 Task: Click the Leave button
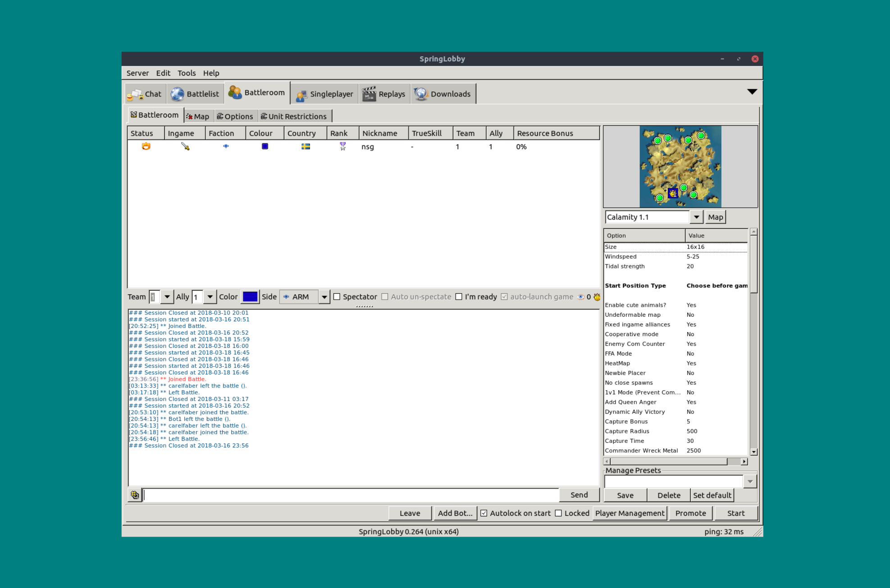point(410,513)
